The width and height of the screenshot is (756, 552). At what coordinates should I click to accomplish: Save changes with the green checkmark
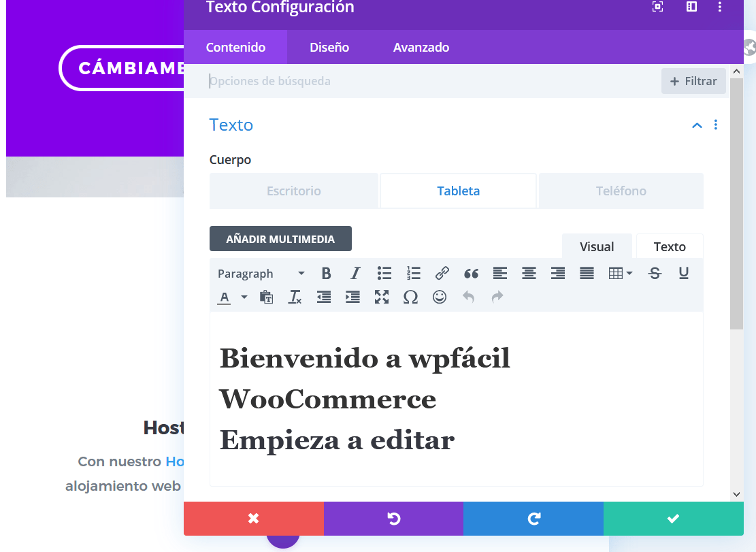point(673,518)
